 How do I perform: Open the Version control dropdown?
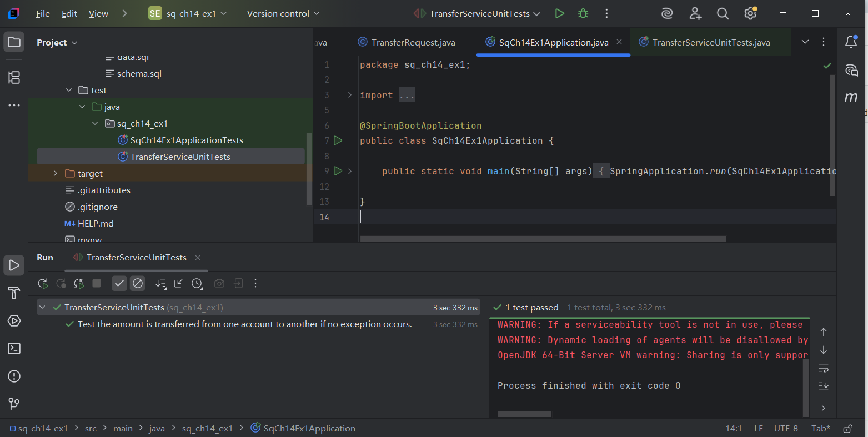pyautogui.click(x=283, y=13)
